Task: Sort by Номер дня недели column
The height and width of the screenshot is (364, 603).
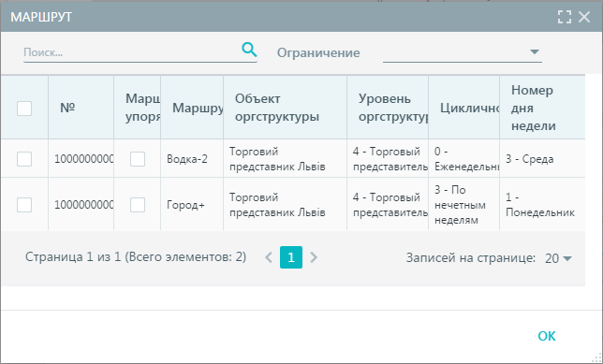Action: click(534, 108)
